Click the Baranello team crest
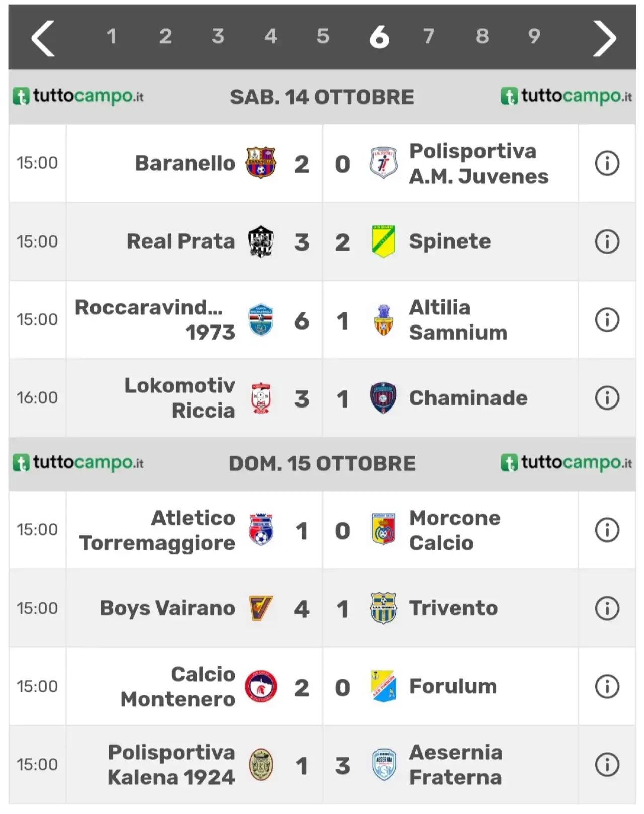This screenshot has width=644, height=814. point(261,163)
